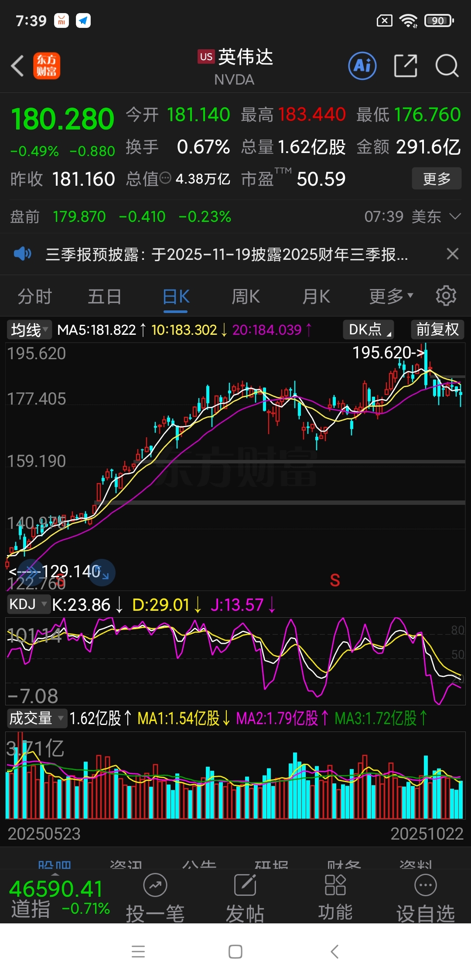Tap the Android home square button
This screenshot has height=980, width=471.
(235, 952)
